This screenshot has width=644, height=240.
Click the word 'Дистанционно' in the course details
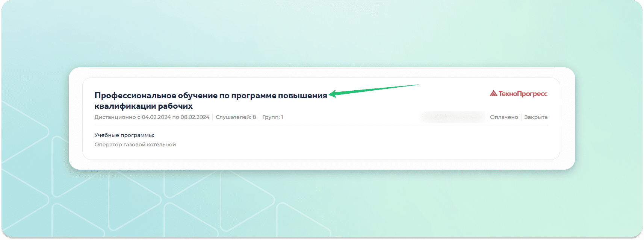(x=115, y=117)
